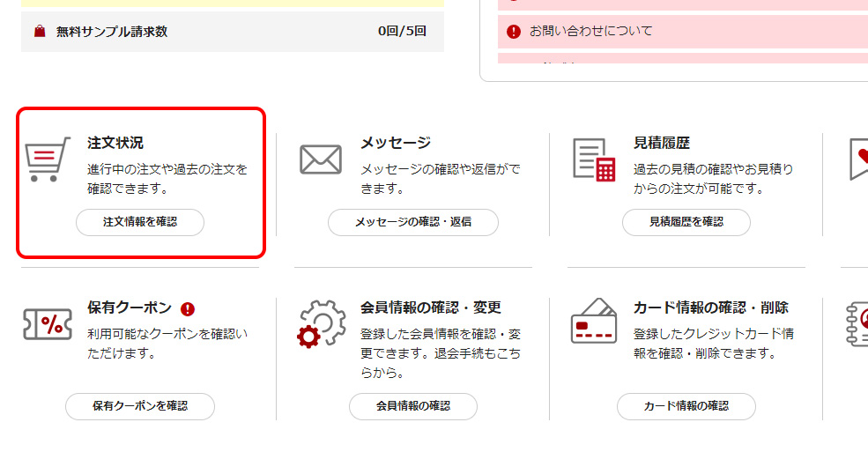Click the coupon ticket icon for 保有クーポン
This screenshot has height=452, width=868.
point(48,323)
